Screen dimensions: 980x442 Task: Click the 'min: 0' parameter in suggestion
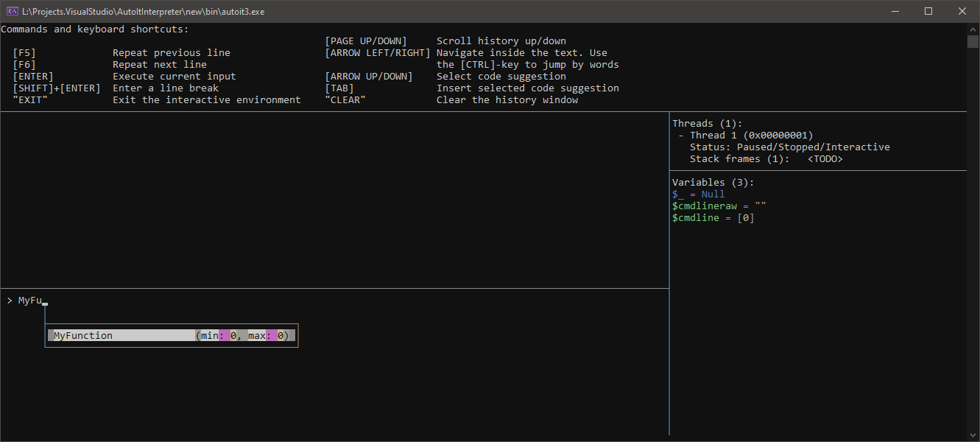218,336
